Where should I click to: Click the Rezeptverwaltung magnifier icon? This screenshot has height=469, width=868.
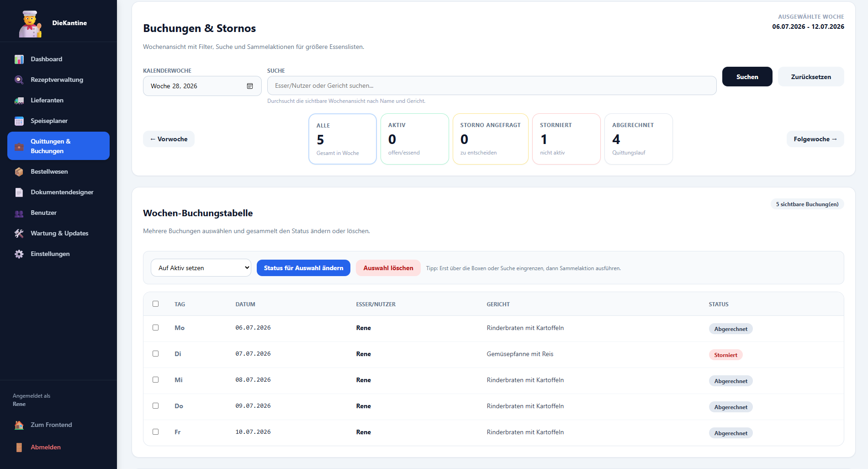tap(19, 80)
